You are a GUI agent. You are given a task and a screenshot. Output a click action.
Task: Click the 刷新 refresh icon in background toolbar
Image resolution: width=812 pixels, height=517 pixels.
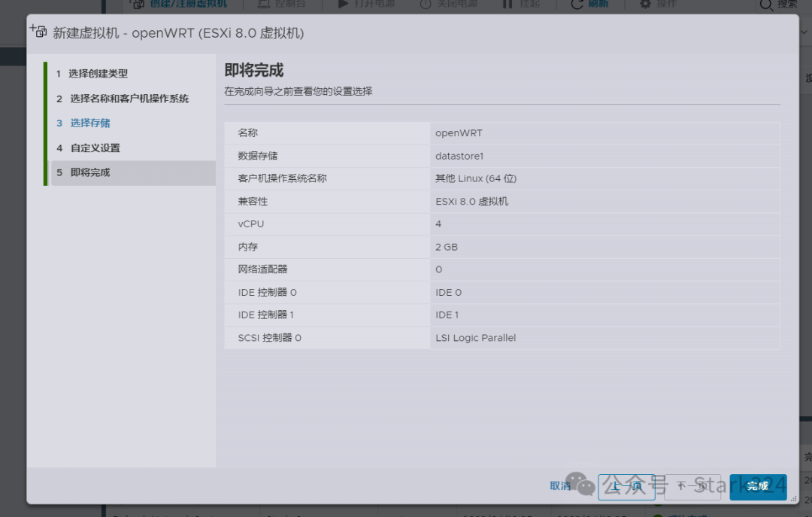[x=577, y=5]
